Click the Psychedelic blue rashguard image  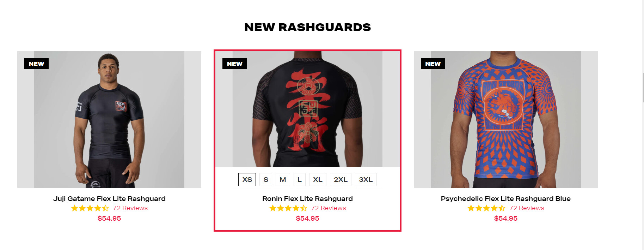[x=505, y=119]
